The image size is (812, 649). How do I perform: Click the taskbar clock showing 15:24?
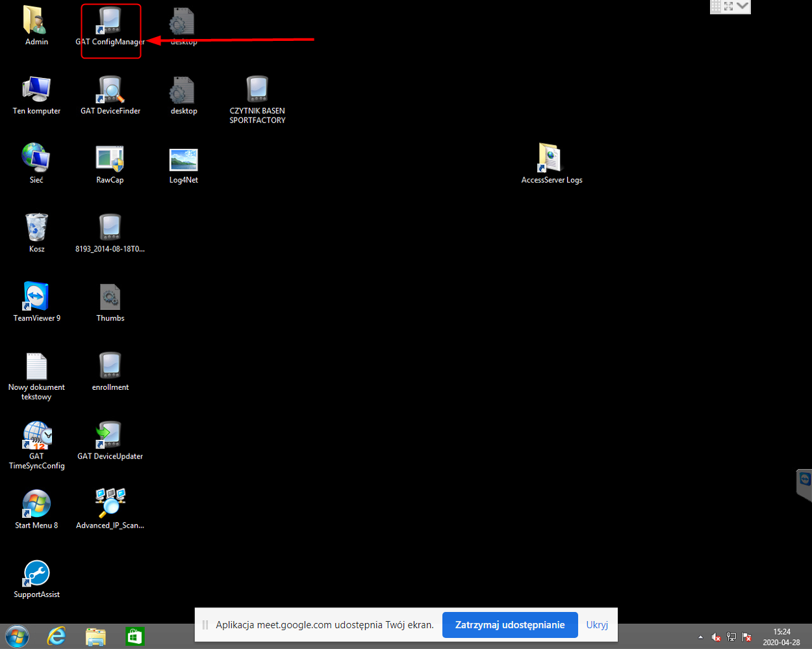[x=781, y=637]
